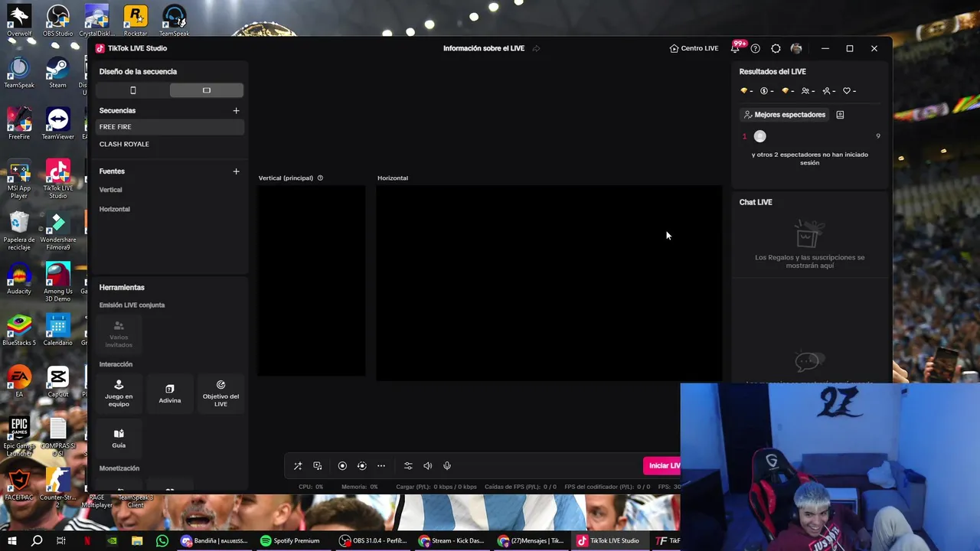Screen dimensions: 980x551
Task: Switch to horizontal landscape layout
Action: [x=207, y=90]
